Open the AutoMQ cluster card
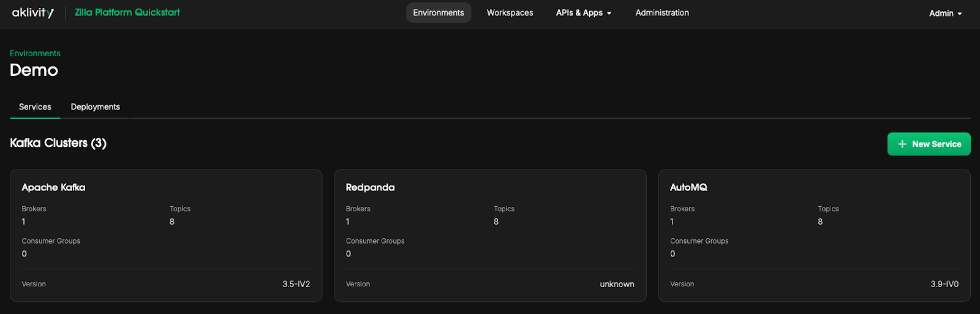The width and height of the screenshot is (980, 314). tap(814, 236)
